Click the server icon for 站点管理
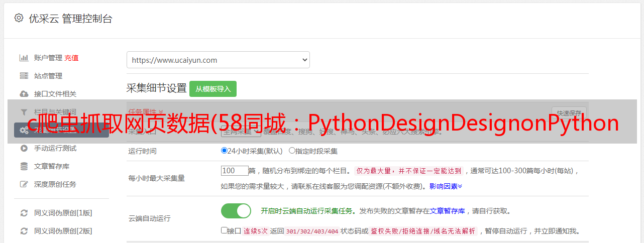This screenshot has height=243, width=644. coord(24,76)
